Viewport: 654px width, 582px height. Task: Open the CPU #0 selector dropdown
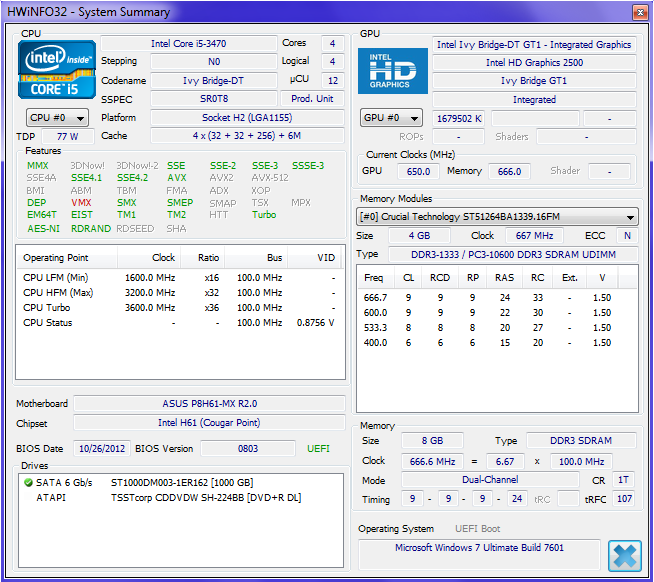click(57, 118)
